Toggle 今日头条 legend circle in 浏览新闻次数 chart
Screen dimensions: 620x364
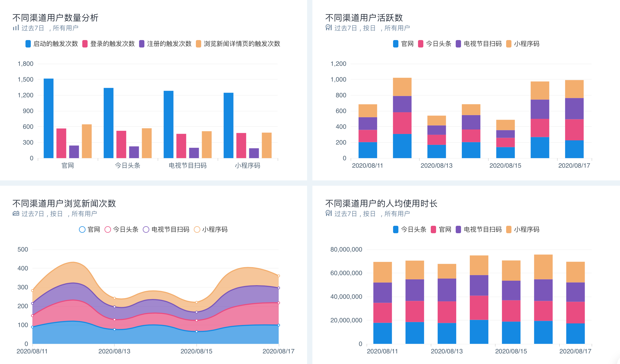coord(108,229)
